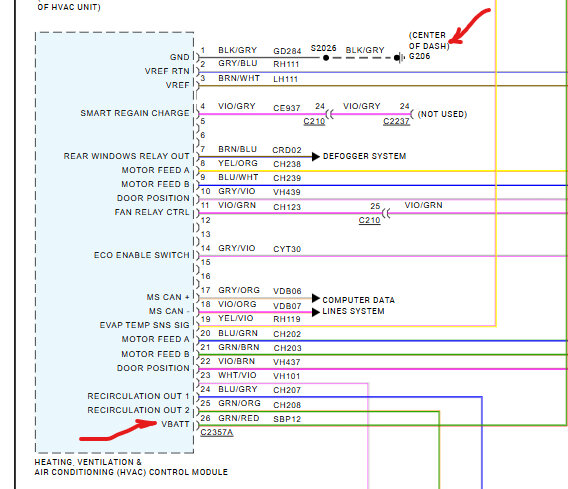Select the VBATT pin label
568x489 pixels.
(x=175, y=424)
